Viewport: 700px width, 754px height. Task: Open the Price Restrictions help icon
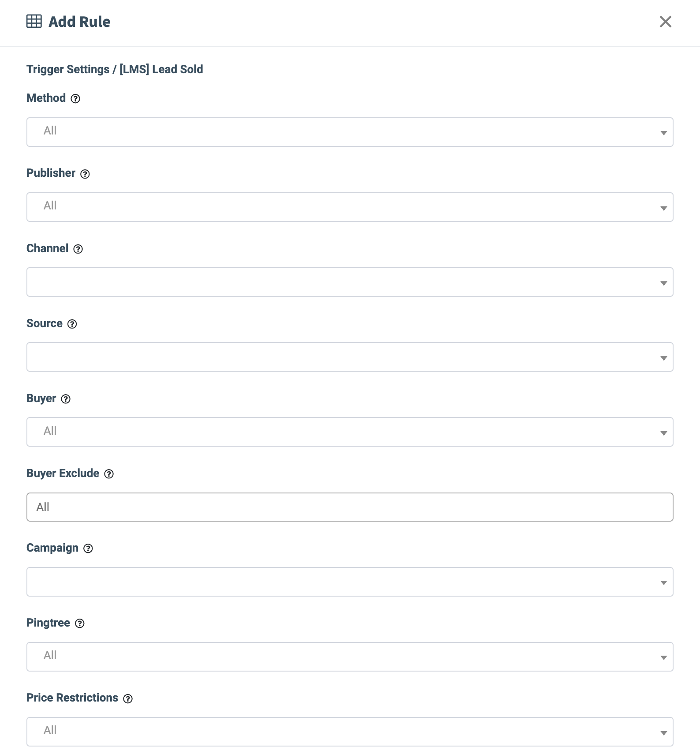[x=128, y=698]
